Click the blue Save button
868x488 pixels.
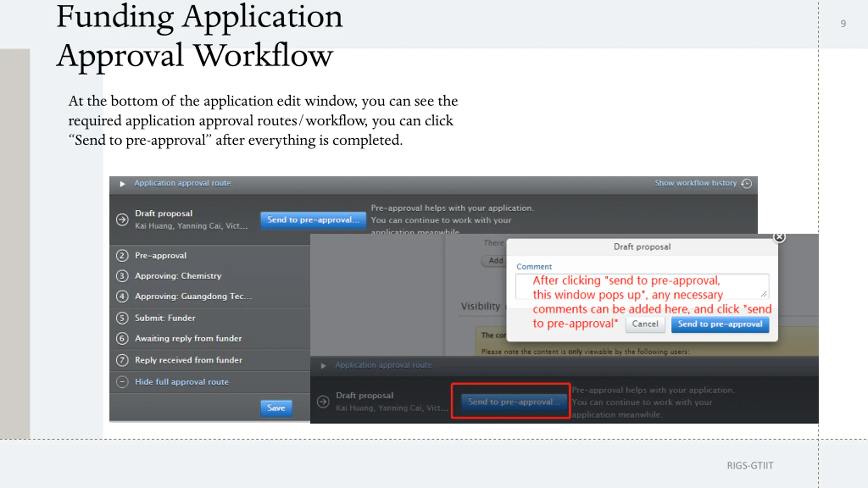276,408
